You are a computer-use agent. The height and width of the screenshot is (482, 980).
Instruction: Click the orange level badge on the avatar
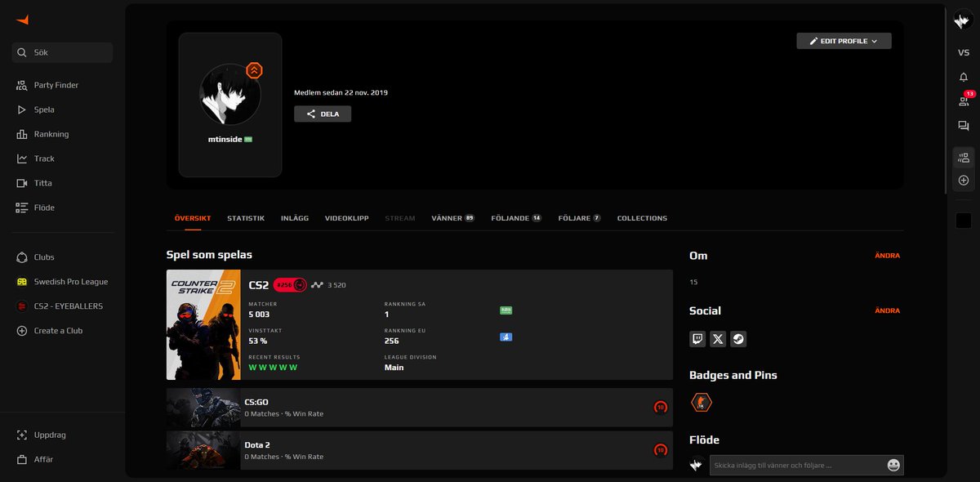pyautogui.click(x=254, y=70)
